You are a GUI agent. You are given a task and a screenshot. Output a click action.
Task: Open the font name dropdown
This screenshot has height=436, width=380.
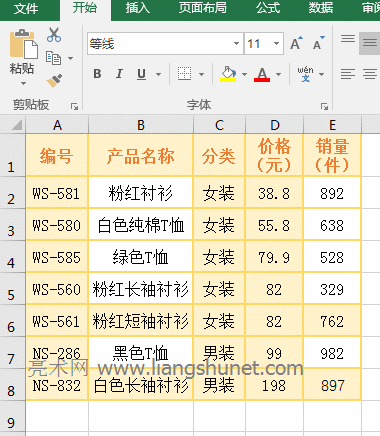coord(236,43)
